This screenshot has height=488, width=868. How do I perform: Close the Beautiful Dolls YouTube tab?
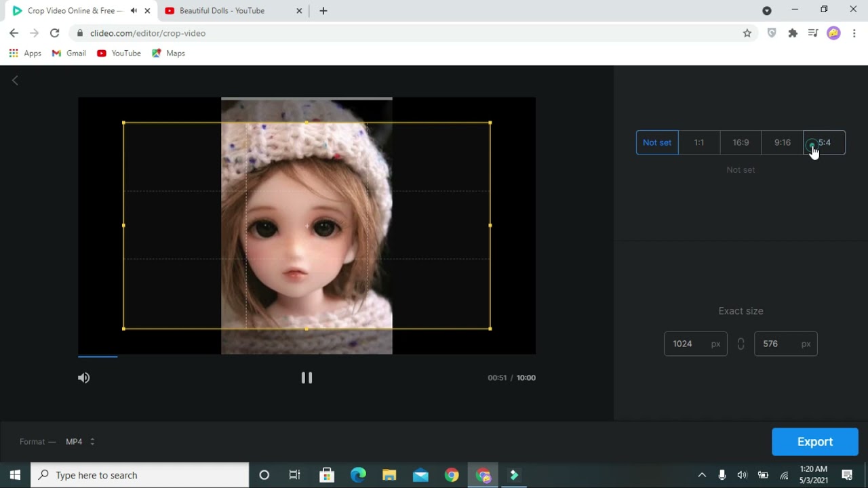point(300,11)
